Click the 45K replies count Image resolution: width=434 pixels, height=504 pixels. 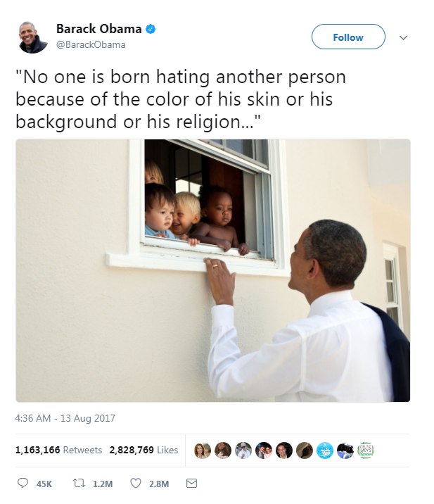click(44, 484)
